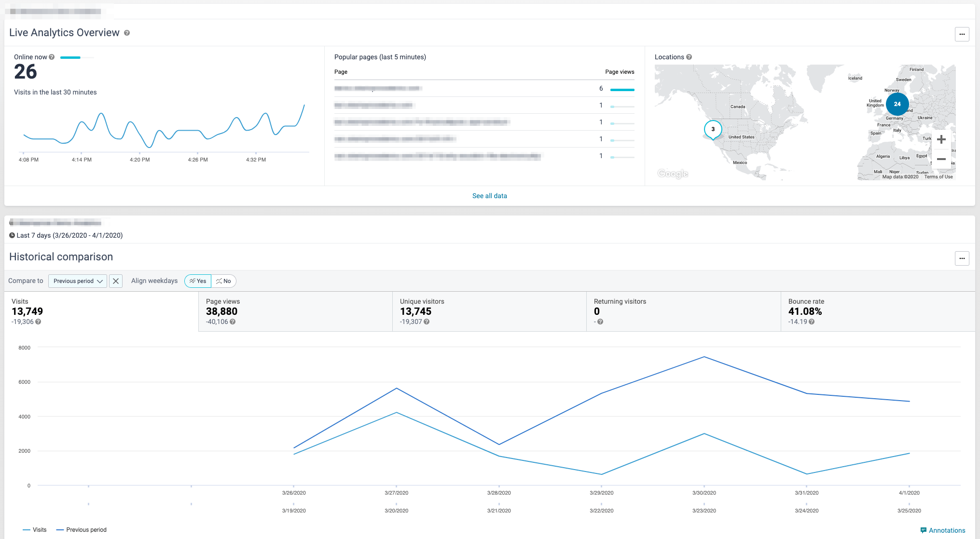Open Live Analytics Overview options menu
The image size is (980, 539).
coord(962,34)
